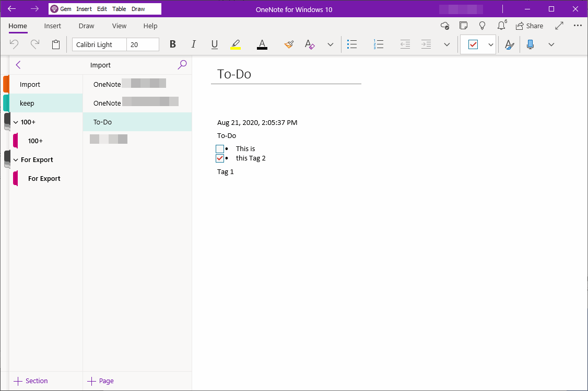This screenshot has height=391, width=588.
Task: Apply yellow text highlight color
Action: point(236,44)
